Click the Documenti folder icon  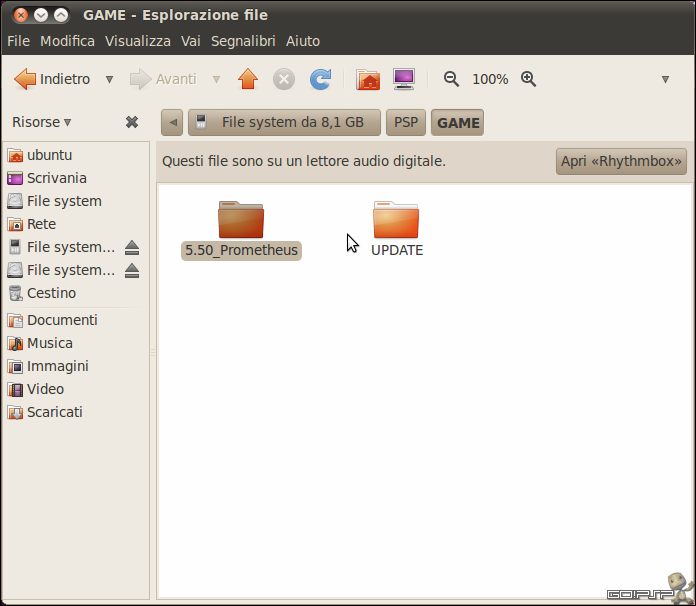point(15,321)
